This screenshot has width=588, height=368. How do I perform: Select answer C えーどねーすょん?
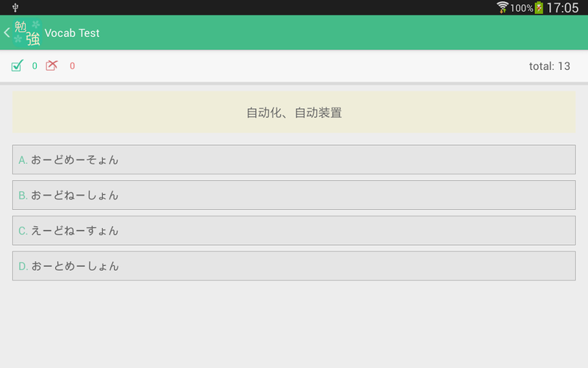(x=293, y=230)
